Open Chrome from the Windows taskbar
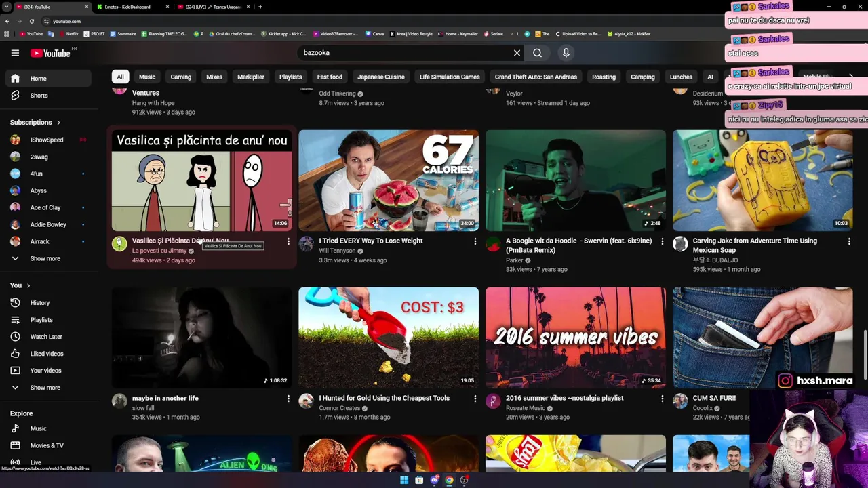This screenshot has width=868, height=488. pyautogui.click(x=449, y=480)
